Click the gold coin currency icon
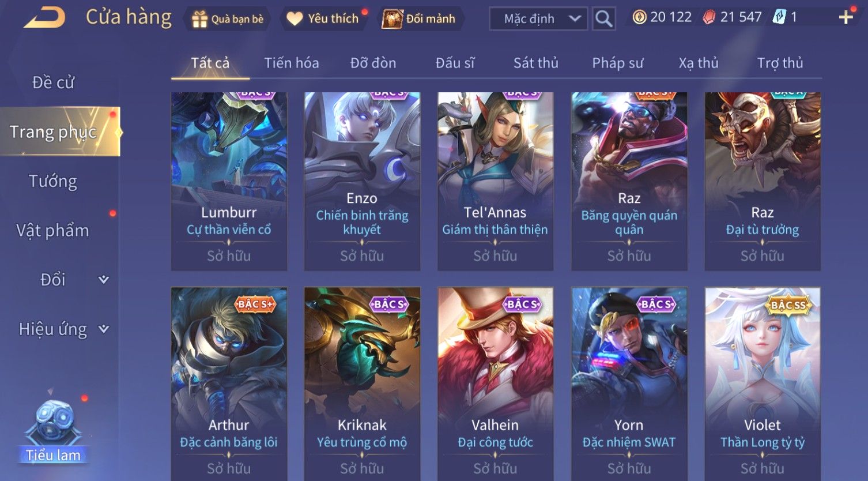The height and width of the screenshot is (481, 868). click(x=639, y=17)
